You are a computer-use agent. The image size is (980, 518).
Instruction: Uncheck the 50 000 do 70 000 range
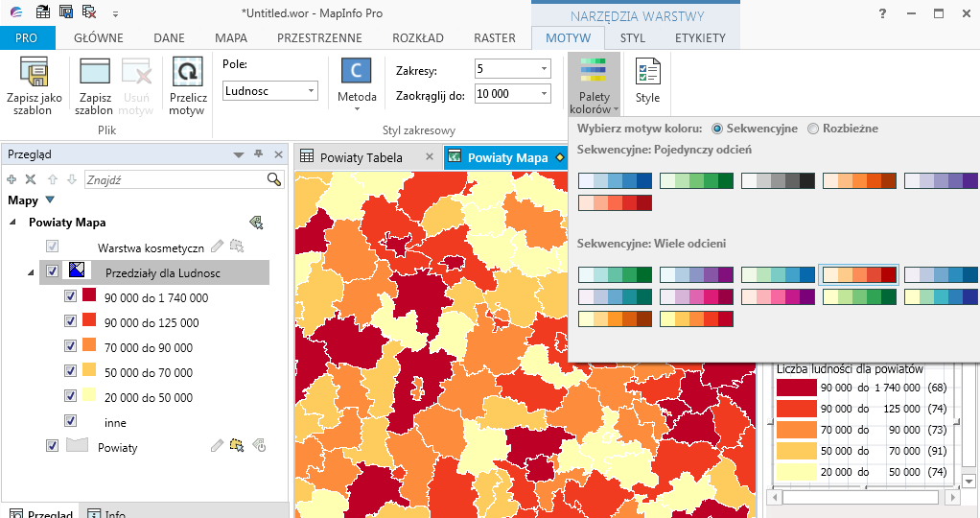(71, 371)
